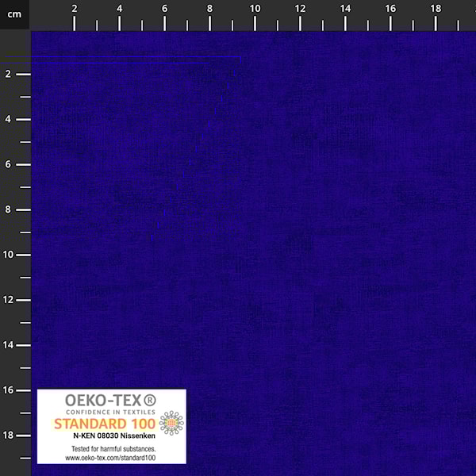Screen dimensions: 476x476
Task: Click the 2 mark on the top ruler
Action: 75,8
